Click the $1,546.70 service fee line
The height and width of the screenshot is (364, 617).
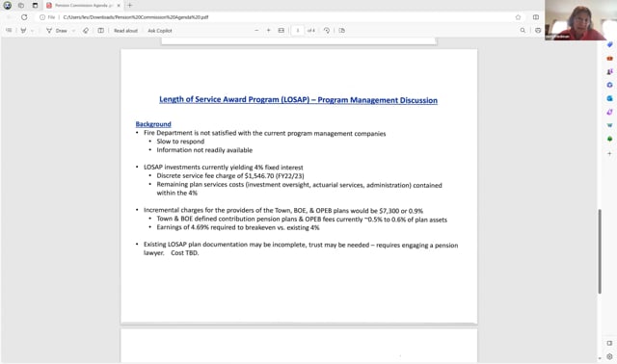pos(230,176)
